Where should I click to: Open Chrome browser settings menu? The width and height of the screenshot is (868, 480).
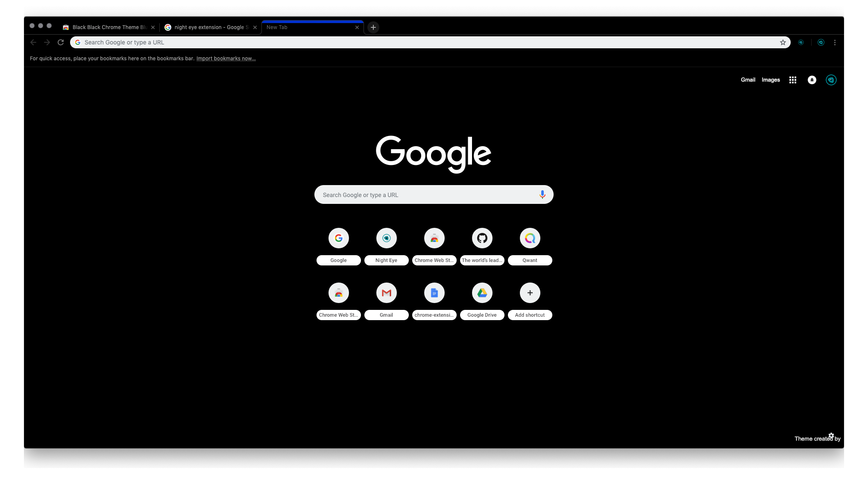(x=835, y=42)
